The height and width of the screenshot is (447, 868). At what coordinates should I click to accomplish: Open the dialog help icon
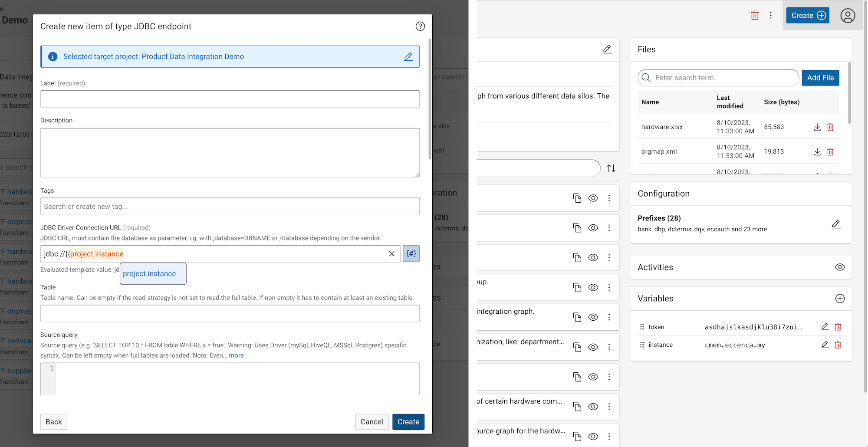click(x=420, y=26)
